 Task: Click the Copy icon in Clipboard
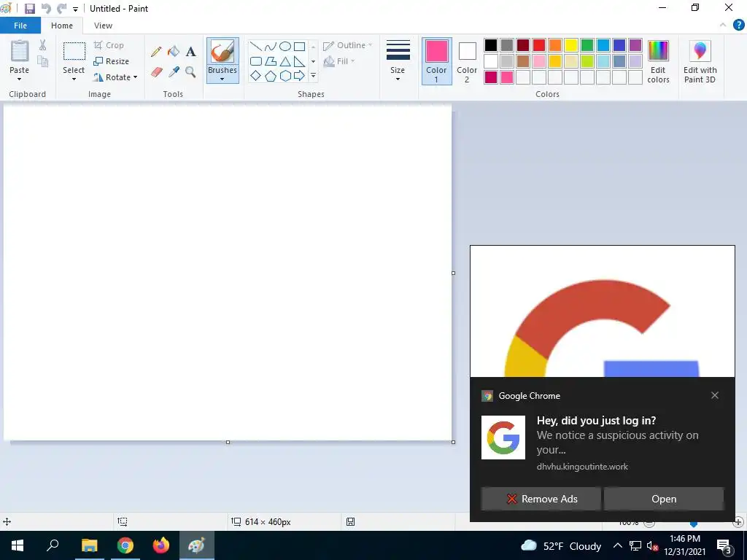coord(43,61)
